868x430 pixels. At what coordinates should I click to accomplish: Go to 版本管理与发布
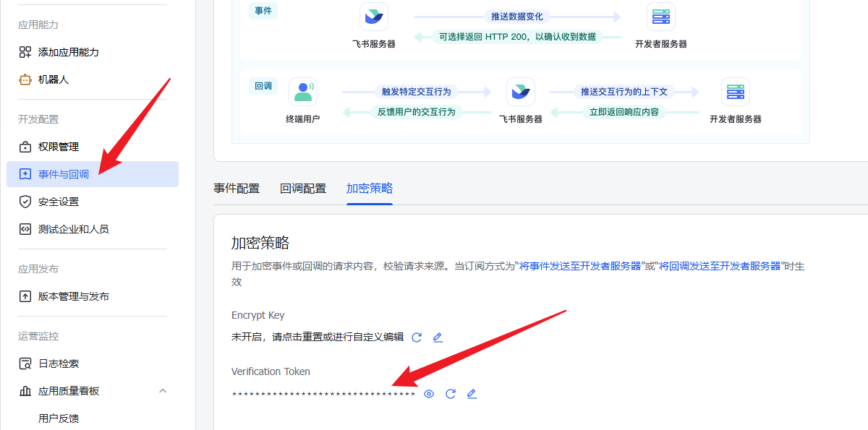click(73, 296)
